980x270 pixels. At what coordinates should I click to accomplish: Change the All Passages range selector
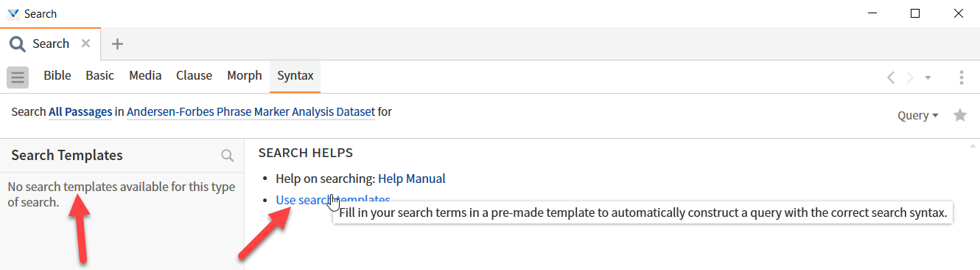click(x=80, y=112)
